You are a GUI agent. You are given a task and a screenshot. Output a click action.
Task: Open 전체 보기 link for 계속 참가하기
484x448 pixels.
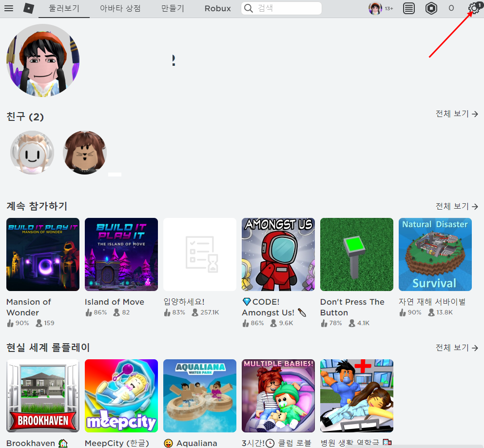pos(457,206)
